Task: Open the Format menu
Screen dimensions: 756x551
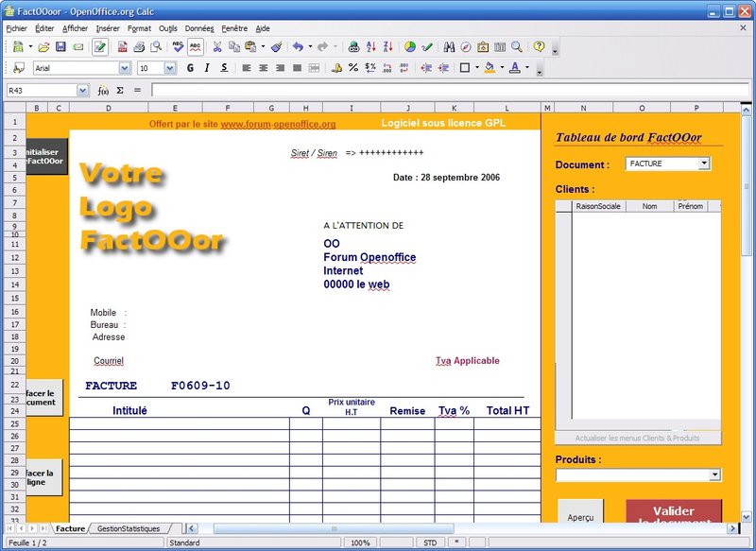Action: pos(139,28)
